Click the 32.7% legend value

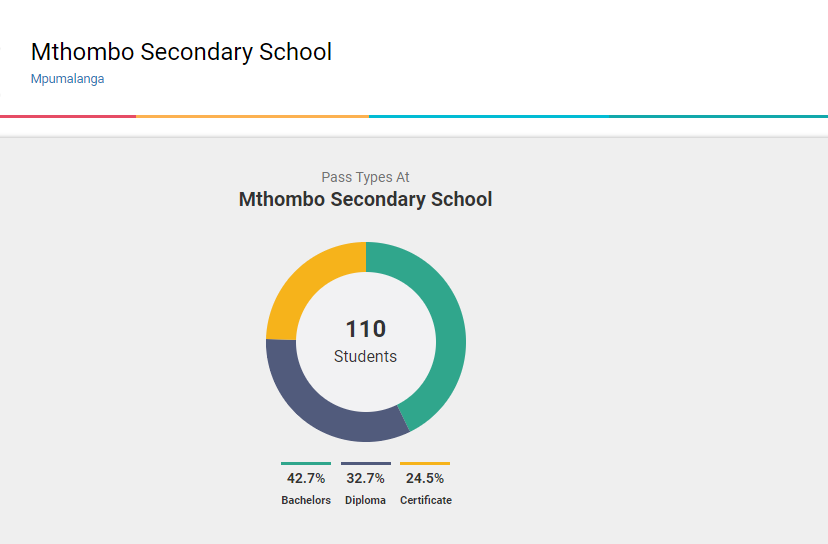click(x=365, y=479)
